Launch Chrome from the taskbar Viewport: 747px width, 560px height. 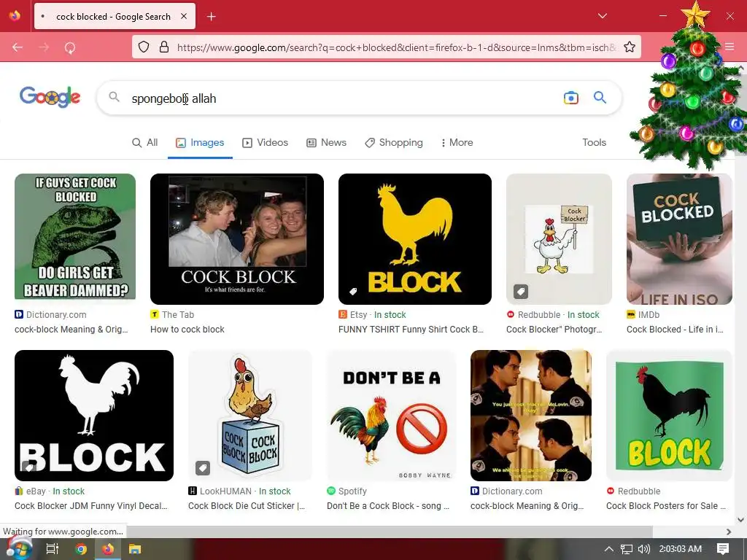point(81,549)
